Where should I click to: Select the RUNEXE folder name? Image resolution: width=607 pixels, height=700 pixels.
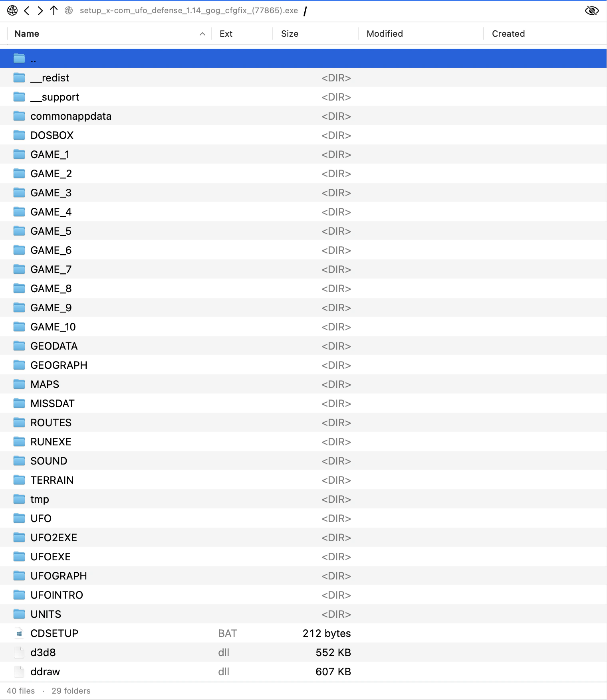point(51,442)
